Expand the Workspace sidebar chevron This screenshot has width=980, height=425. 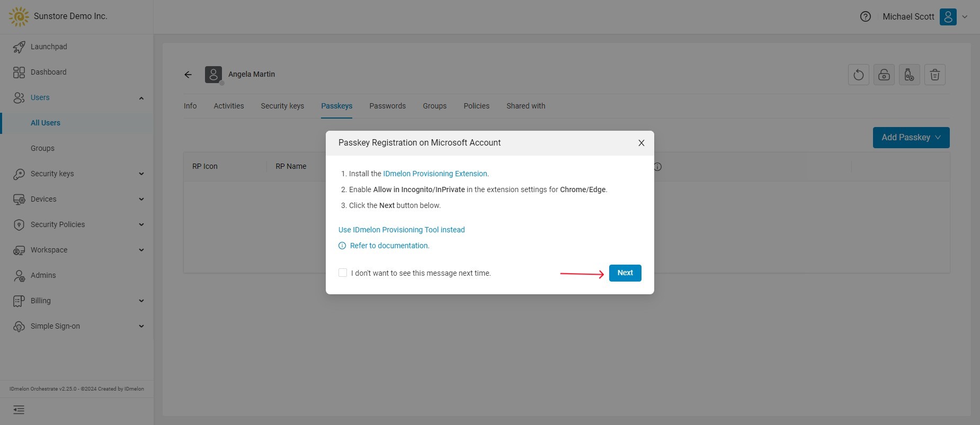pos(141,250)
